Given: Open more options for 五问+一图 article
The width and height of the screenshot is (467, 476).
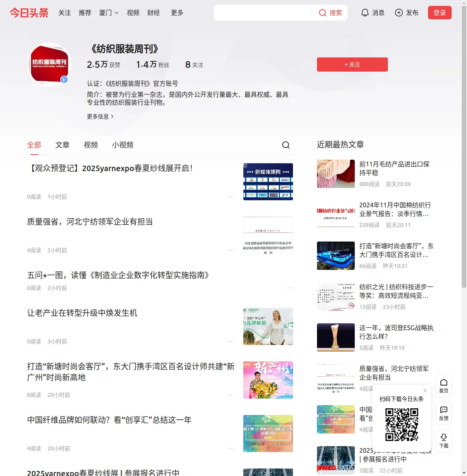Looking at the screenshot, I should (289, 288).
